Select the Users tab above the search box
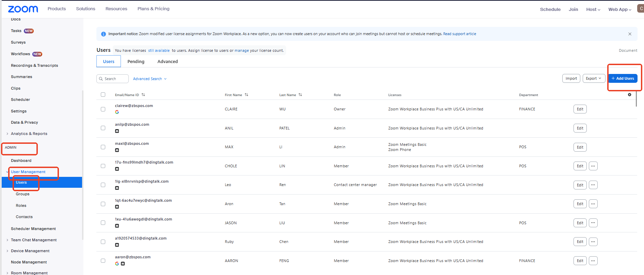 click(109, 61)
